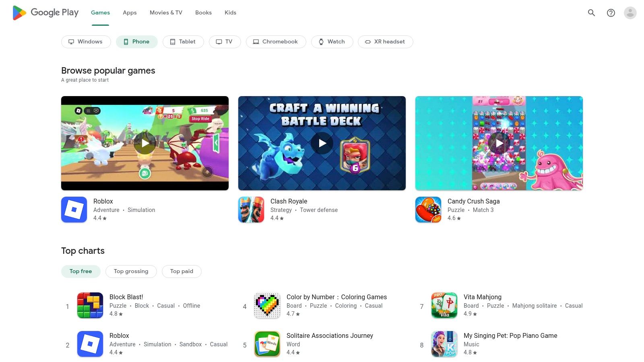Open the Roblox icon ranked second in Top charts
The height and width of the screenshot is (362, 644).
click(x=90, y=344)
